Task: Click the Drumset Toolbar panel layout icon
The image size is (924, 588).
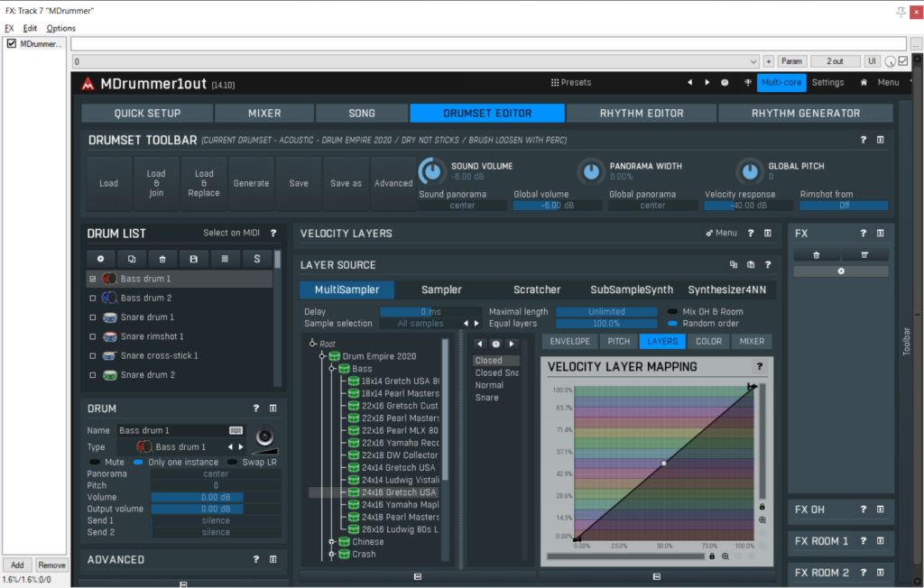Action: point(881,140)
